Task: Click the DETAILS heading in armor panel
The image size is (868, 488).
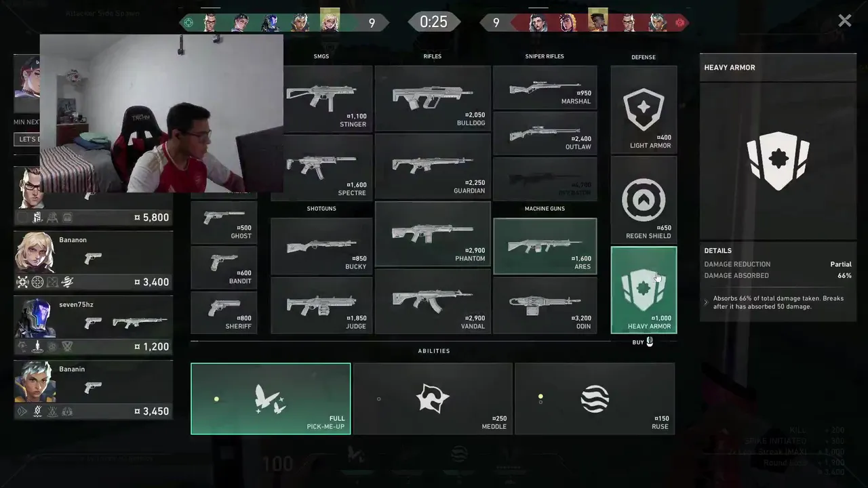Action: 717,251
